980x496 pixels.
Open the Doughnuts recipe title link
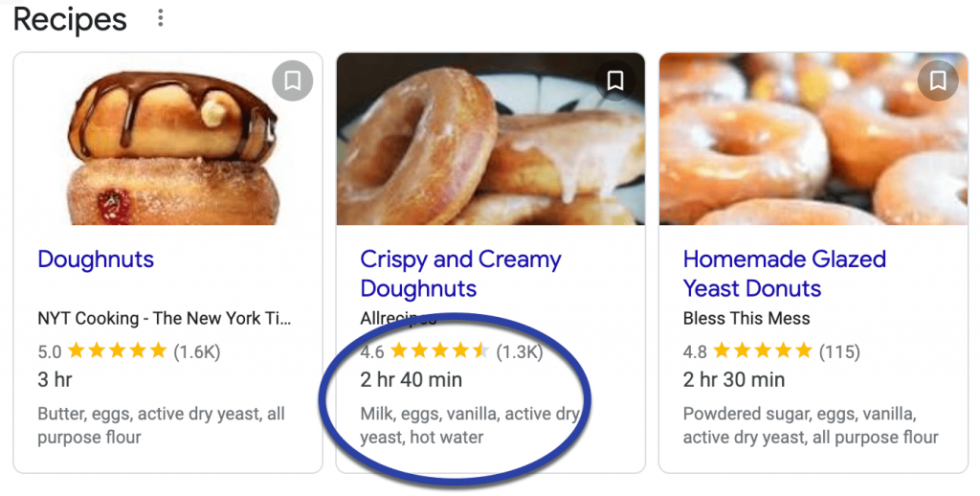point(96,259)
